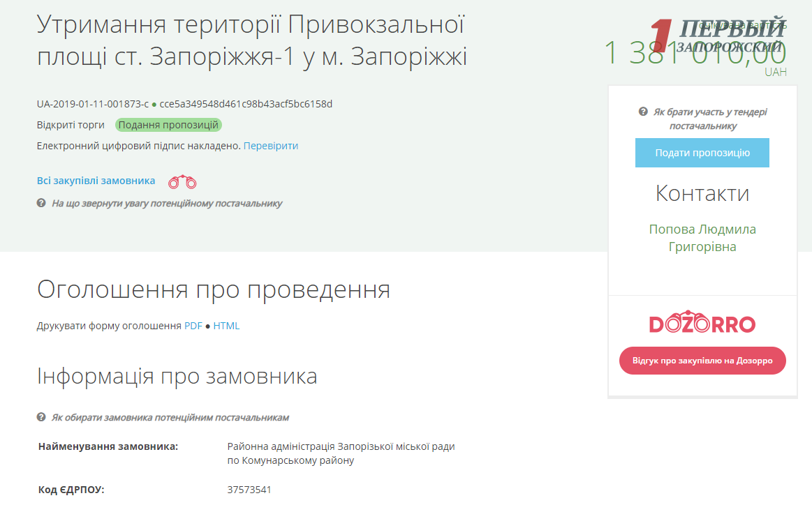Click the Подання пропозицій status badge
The width and height of the screenshot is (812, 505).
pyautogui.click(x=168, y=126)
